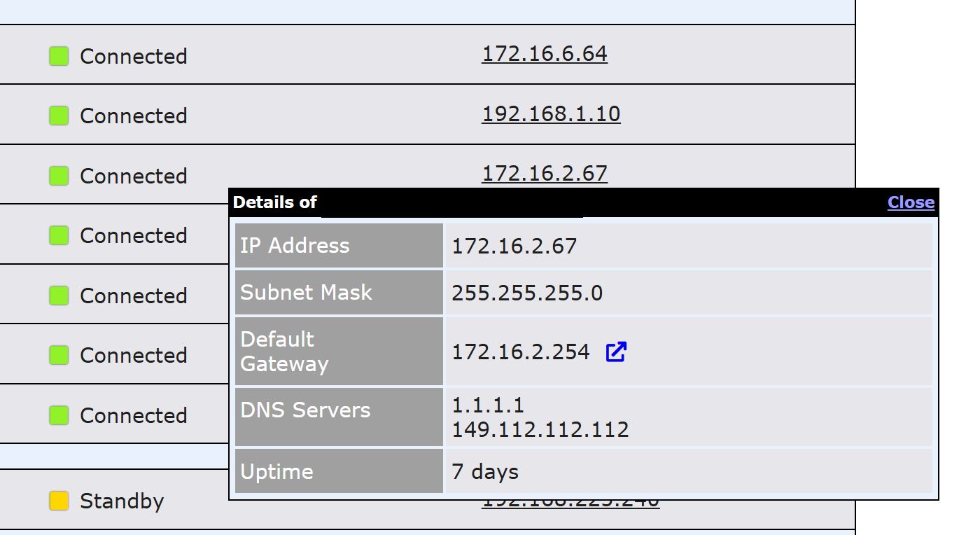Open the 192.168.1.10 IP address link
The height and width of the screenshot is (535, 980).
point(550,113)
